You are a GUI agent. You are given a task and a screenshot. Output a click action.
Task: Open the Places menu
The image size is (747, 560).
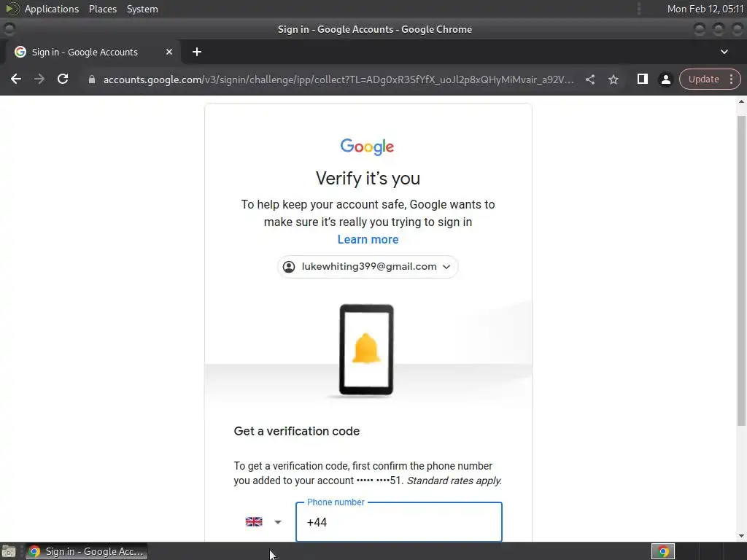coord(103,9)
